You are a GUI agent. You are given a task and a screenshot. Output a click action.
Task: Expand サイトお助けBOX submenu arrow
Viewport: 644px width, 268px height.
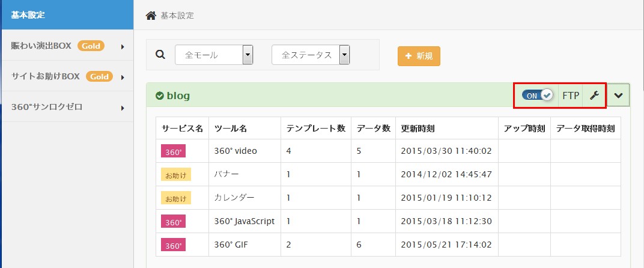(x=123, y=78)
